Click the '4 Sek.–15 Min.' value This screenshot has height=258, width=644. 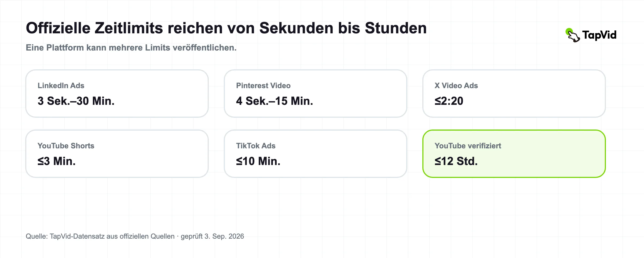pos(275,101)
